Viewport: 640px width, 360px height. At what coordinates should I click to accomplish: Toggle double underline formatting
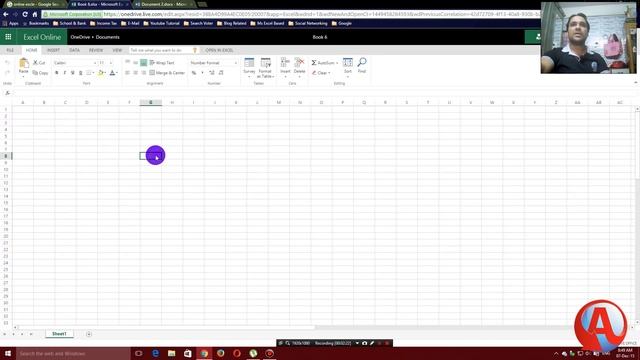pyautogui.click(x=80, y=73)
